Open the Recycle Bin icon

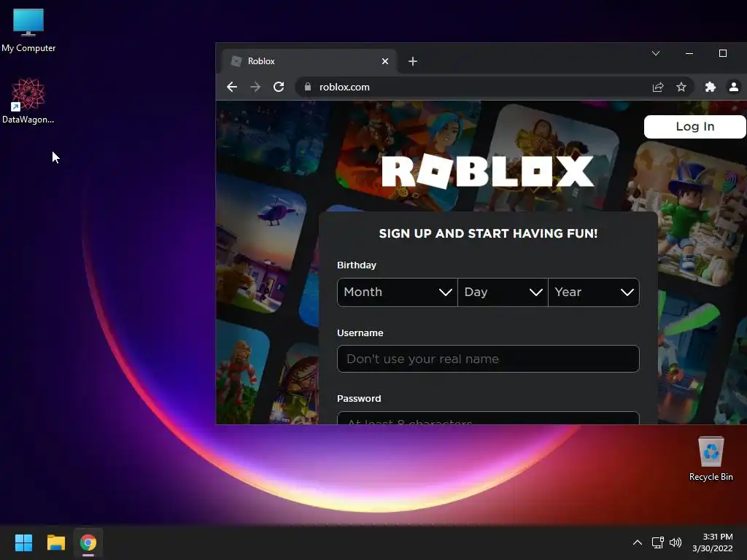click(711, 459)
